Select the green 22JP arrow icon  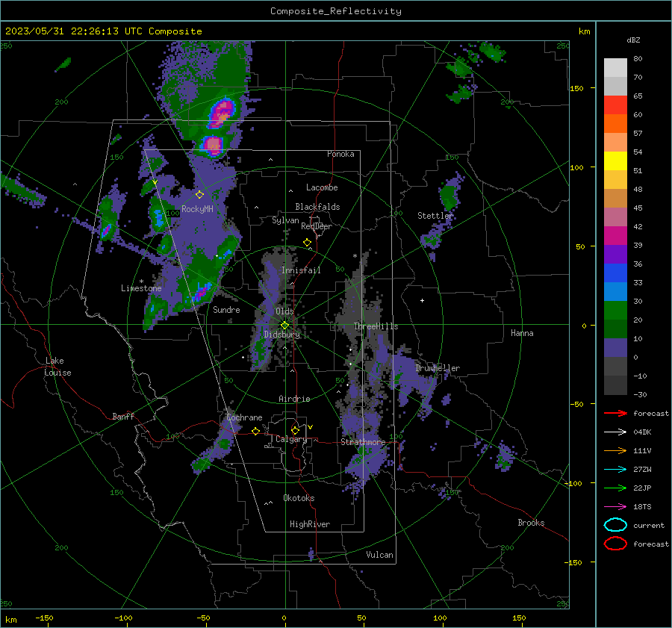pyautogui.click(x=615, y=488)
